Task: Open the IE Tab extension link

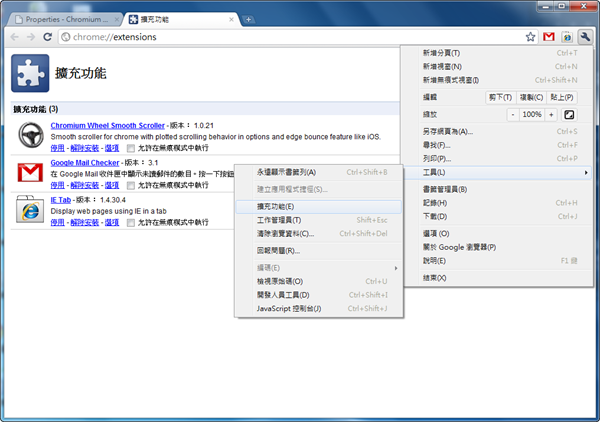Action: pyautogui.click(x=61, y=200)
